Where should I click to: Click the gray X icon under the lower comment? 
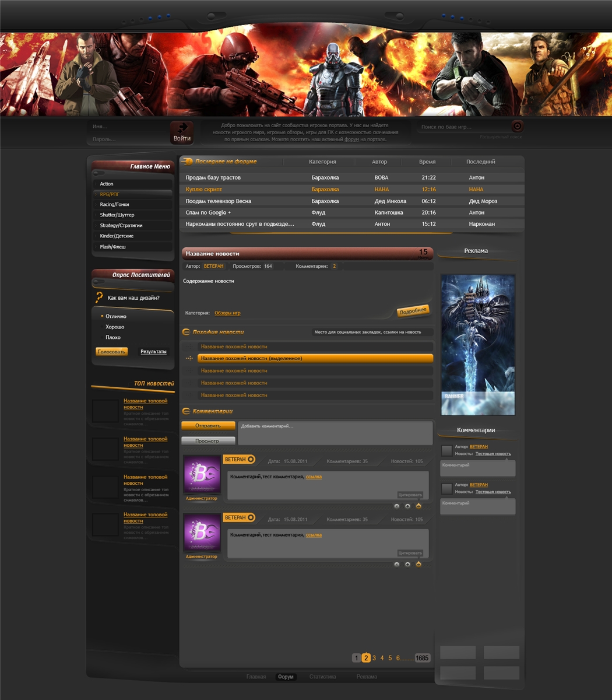pos(397,565)
